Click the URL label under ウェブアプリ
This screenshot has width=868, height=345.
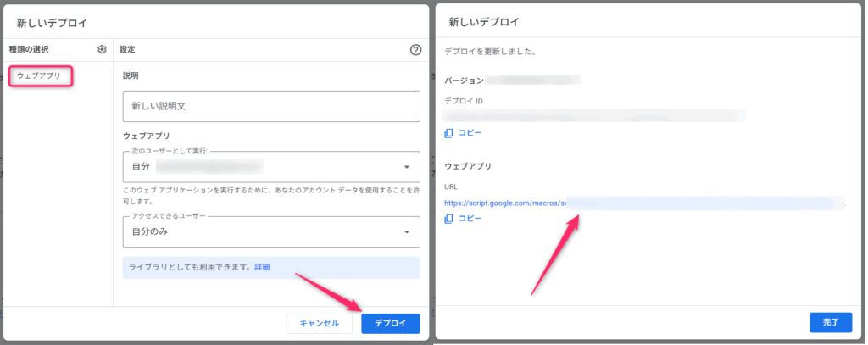pos(451,187)
